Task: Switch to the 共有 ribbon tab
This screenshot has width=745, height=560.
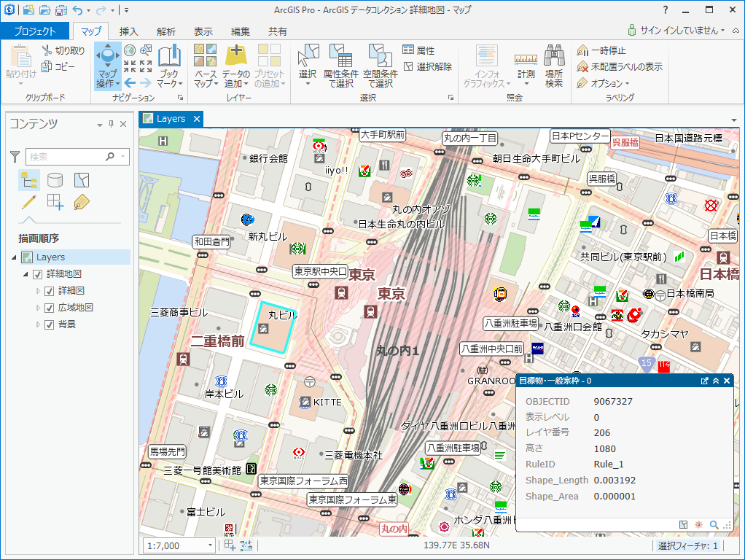Action: pyautogui.click(x=278, y=31)
